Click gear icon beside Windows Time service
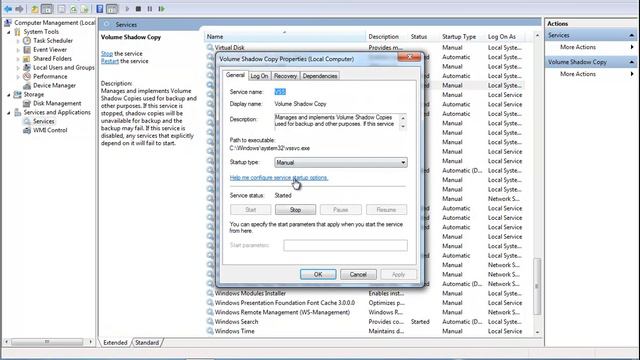 point(210,331)
